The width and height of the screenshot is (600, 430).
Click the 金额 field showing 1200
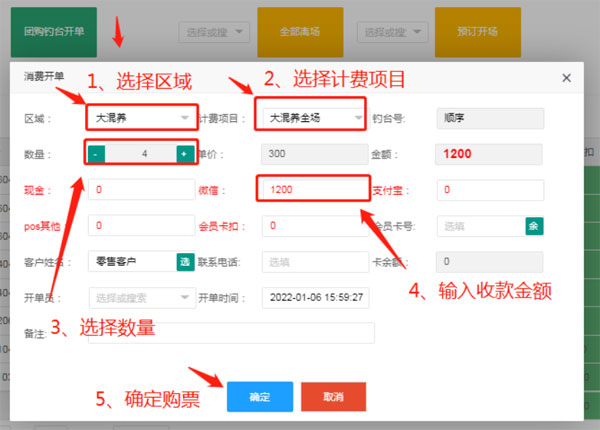point(489,154)
